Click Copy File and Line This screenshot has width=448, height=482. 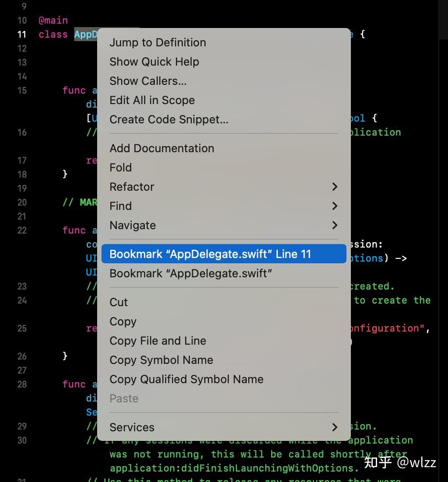click(157, 341)
